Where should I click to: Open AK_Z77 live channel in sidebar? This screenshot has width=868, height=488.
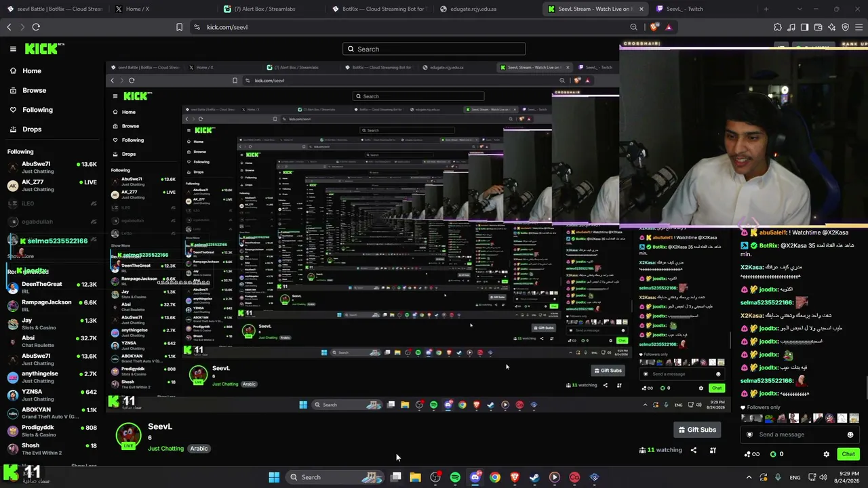coord(52,185)
